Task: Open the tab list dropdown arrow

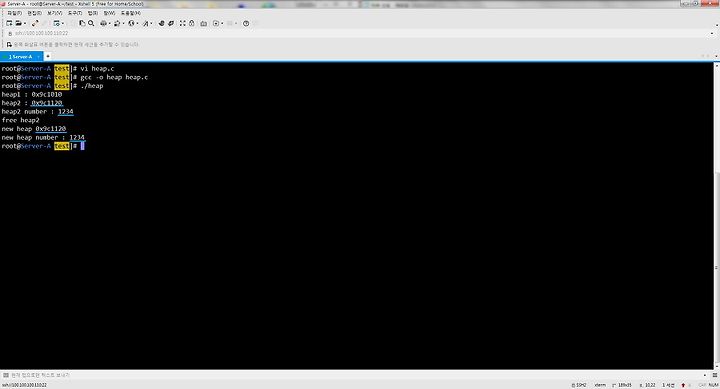Action: (716, 56)
